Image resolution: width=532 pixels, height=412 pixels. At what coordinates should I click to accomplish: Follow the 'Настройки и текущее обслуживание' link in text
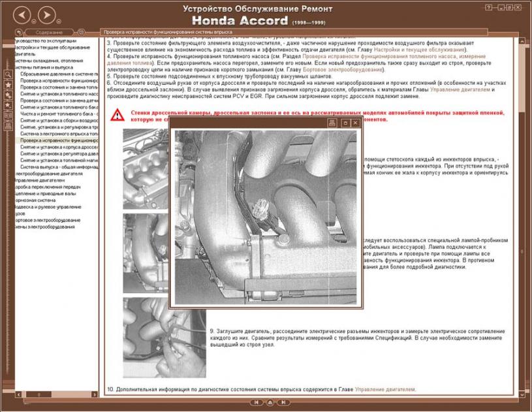click(x=419, y=50)
